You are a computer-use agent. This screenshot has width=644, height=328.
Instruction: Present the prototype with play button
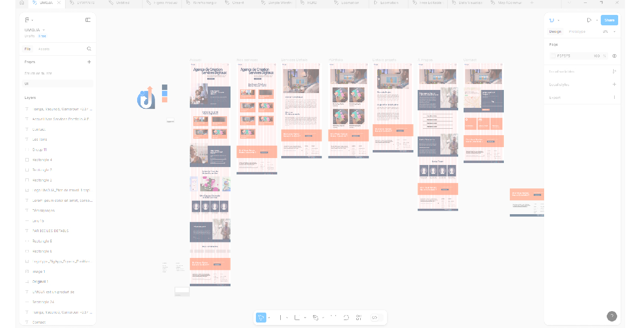589,20
